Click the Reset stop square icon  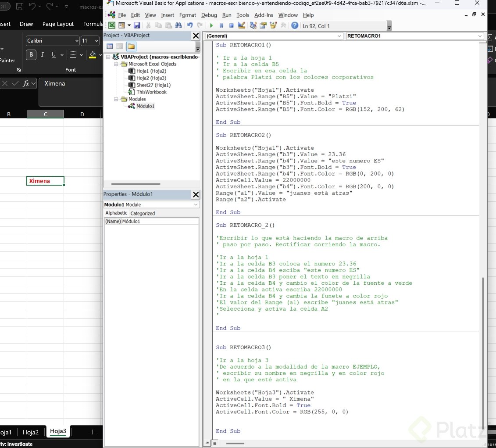click(x=231, y=26)
